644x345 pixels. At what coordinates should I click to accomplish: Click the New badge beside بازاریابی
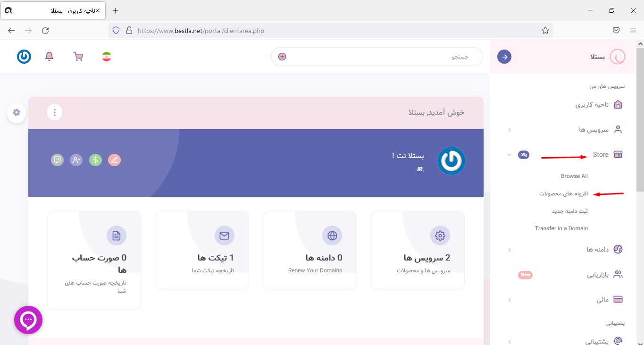526,275
